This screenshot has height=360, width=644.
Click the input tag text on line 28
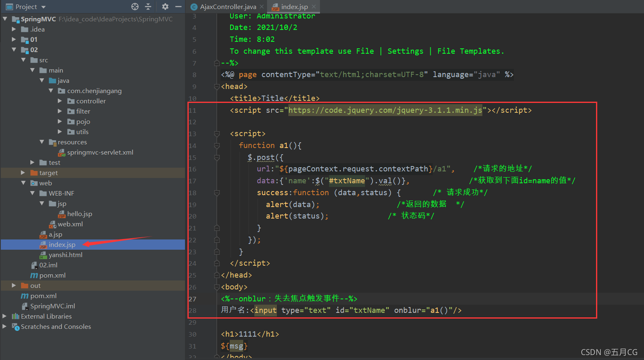(266, 310)
